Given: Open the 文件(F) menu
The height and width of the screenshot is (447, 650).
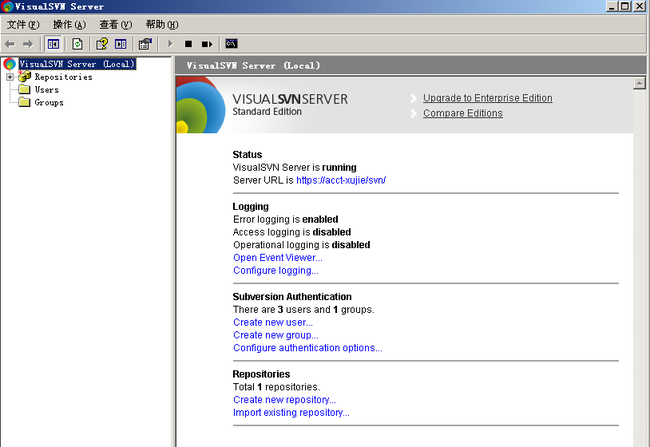Looking at the screenshot, I should click(23, 25).
